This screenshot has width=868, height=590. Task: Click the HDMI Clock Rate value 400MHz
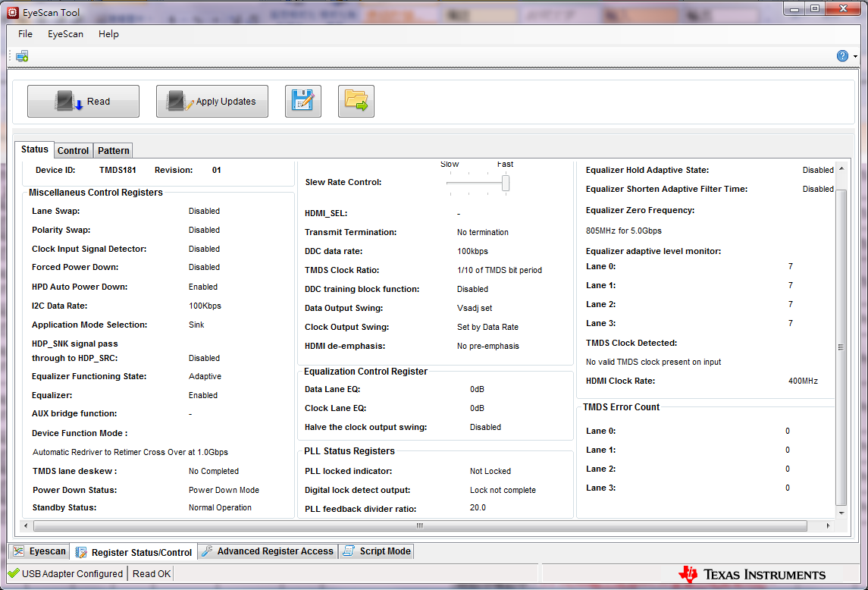pos(804,381)
